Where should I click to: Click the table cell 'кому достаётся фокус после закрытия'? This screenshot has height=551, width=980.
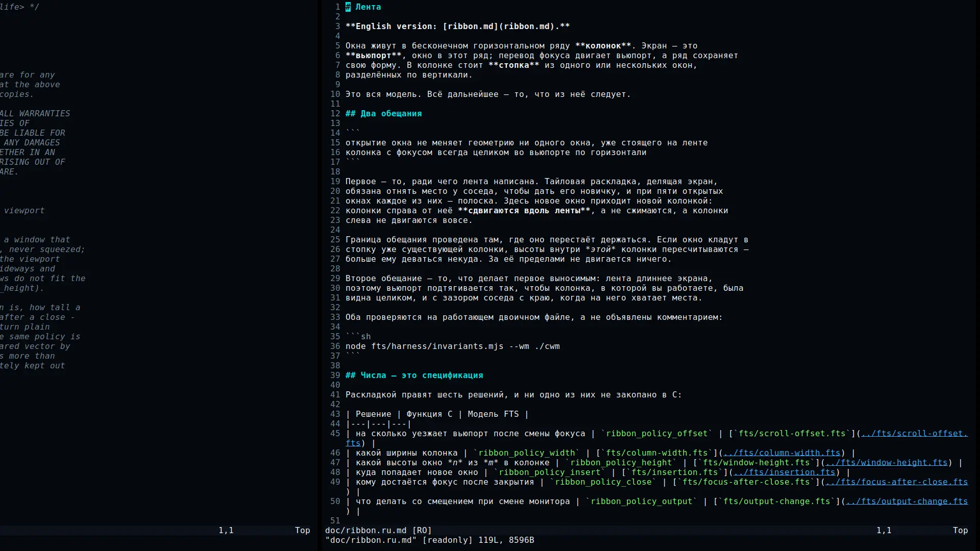point(445,482)
